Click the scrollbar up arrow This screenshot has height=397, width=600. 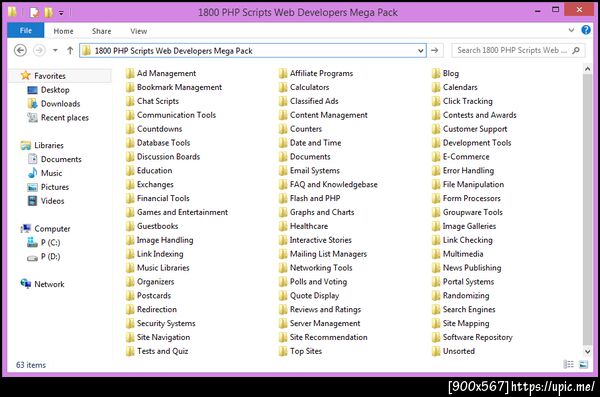tap(587, 69)
